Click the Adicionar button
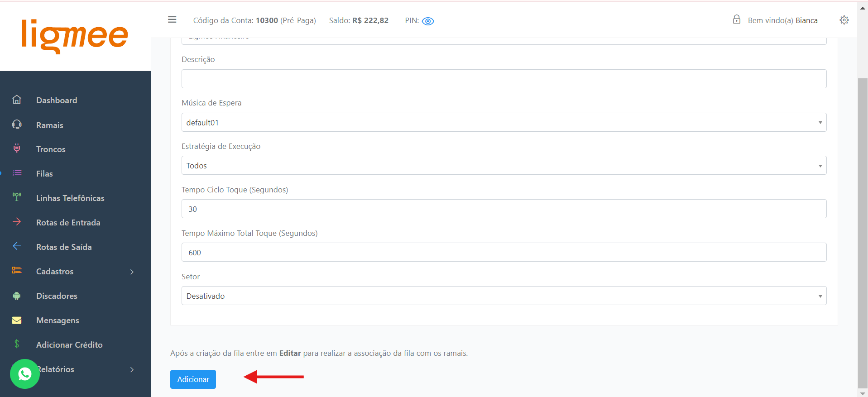This screenshot has height=397, width=868. click(193, 379)
